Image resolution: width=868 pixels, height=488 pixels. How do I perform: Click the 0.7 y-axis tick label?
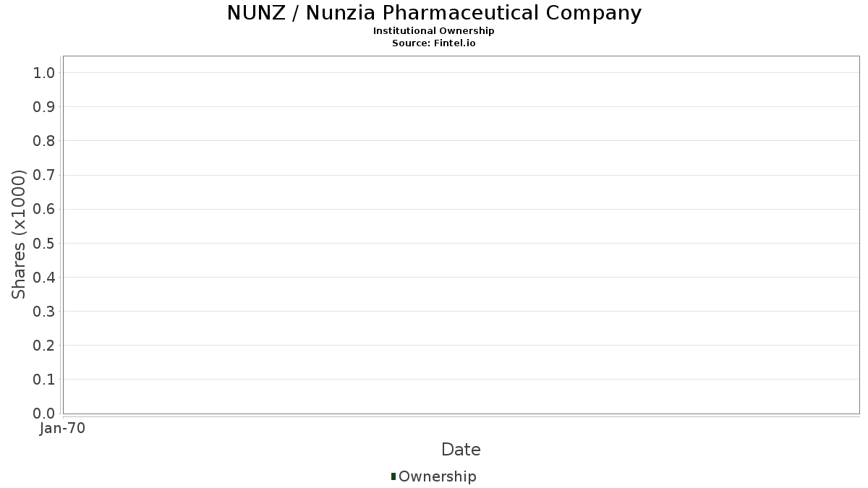point(44,175)
